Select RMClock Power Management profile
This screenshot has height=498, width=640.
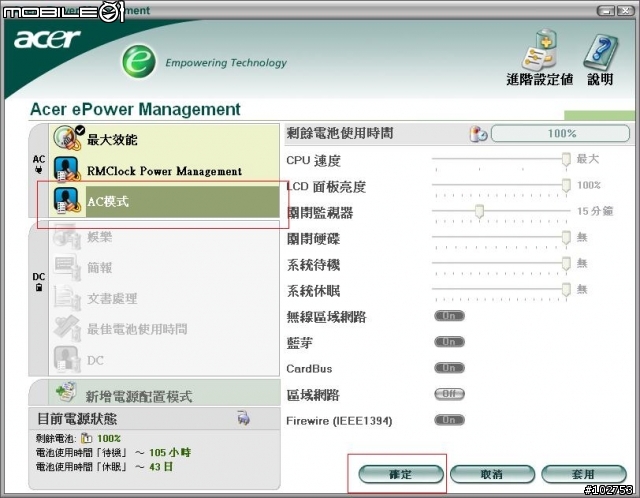tap(164, 170)
